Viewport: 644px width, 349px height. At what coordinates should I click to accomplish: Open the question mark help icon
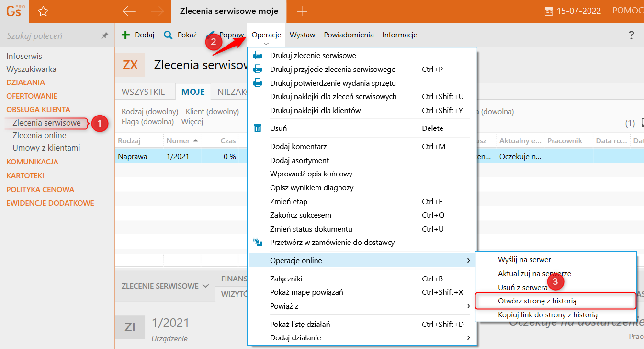(x=631, y=35)
